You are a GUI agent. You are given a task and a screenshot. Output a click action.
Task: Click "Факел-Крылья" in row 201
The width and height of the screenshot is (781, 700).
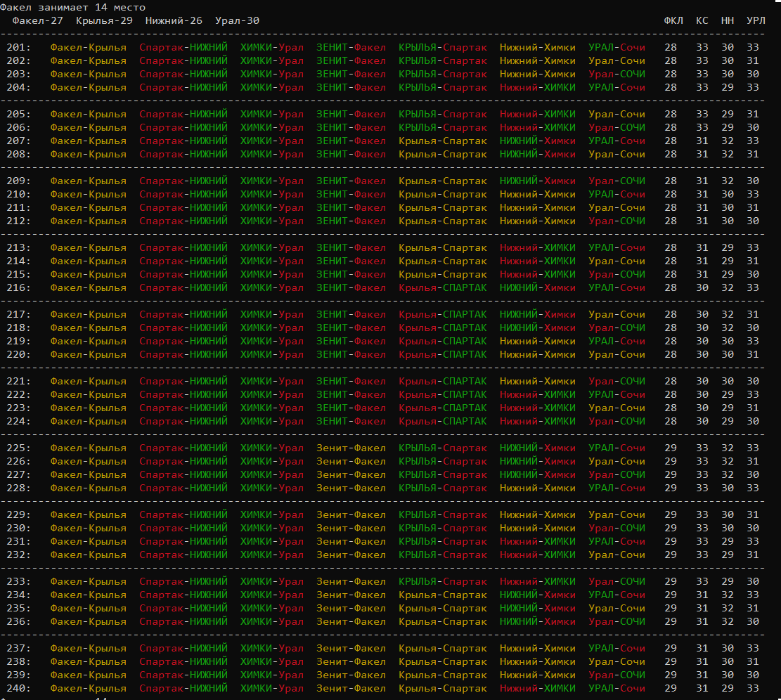[88, 47]
